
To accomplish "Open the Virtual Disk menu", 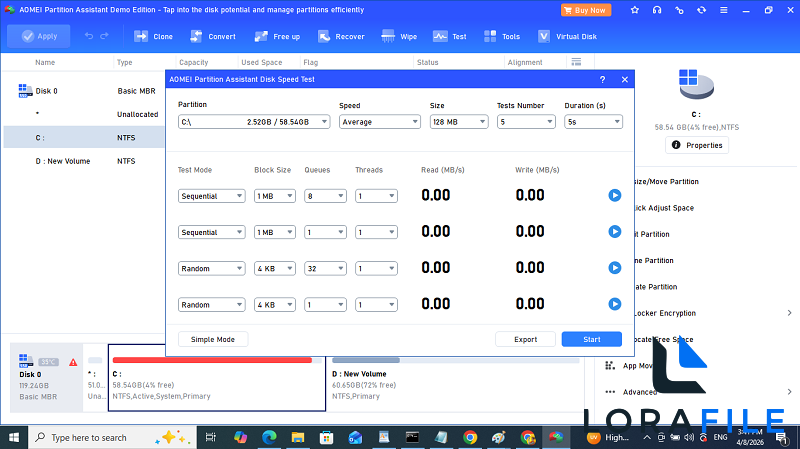I will (x=567, y=36).
